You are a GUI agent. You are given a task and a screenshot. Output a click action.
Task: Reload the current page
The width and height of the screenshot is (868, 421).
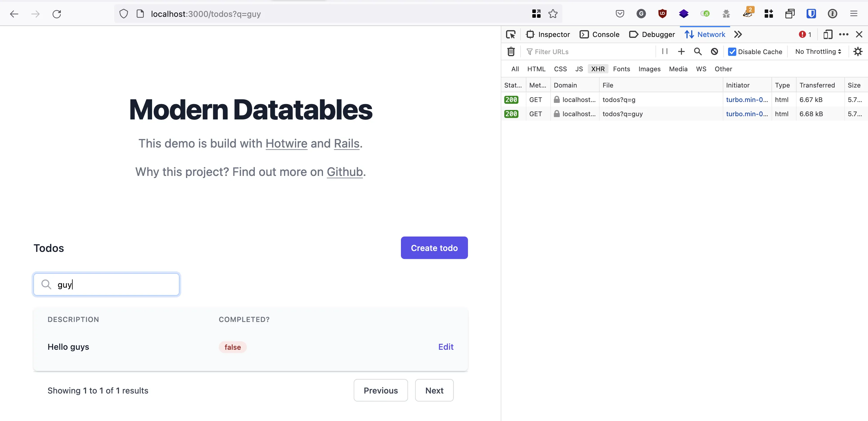pos(57,14)
